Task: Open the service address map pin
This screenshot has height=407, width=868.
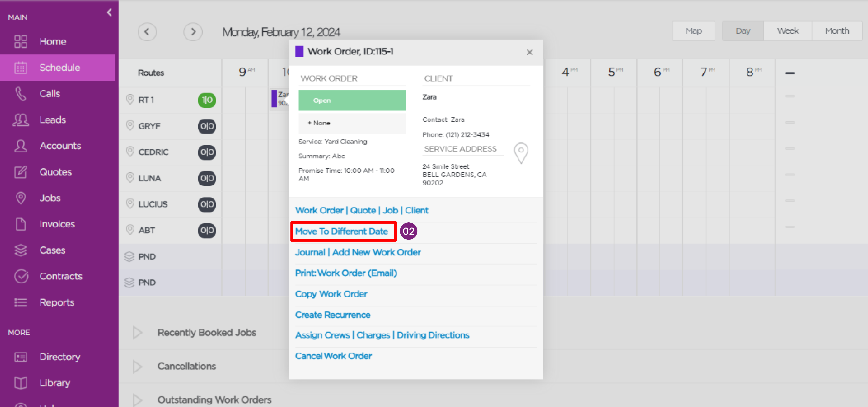Action: [x=521, y=153]
